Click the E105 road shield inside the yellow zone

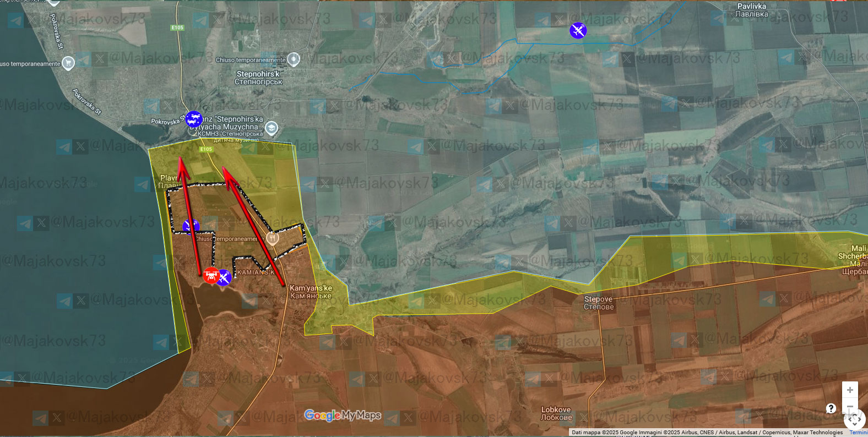(206, 149)
